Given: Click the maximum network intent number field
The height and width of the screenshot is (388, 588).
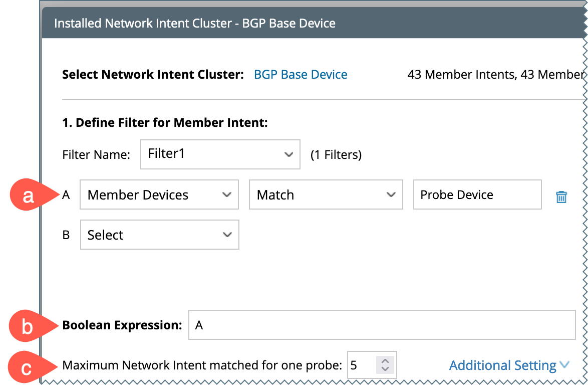Looking at the screenshot, I should pos(362,365).
